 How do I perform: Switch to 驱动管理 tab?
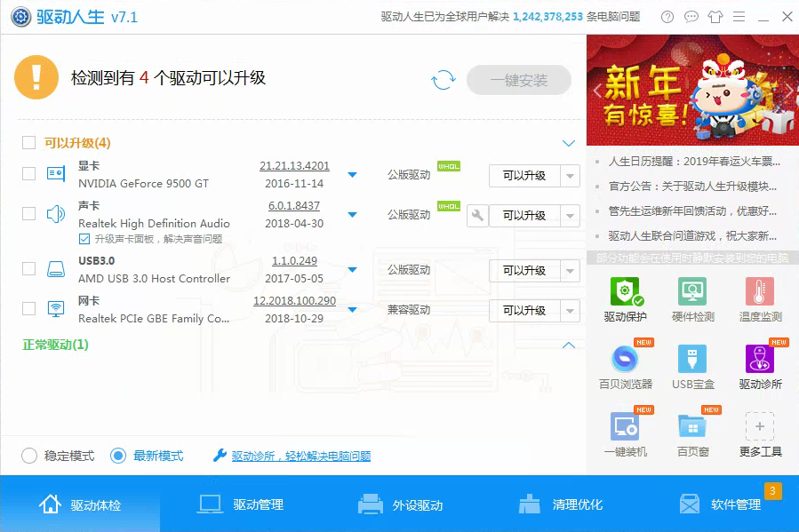coord(240,504)
